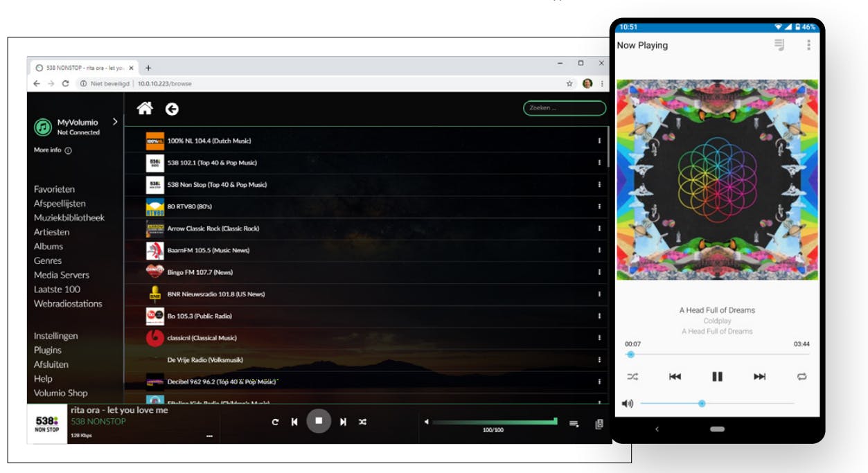This screenshot has height=473, width=868.
Task: Skip to previous track in Volumio bar
Action: [x=294, y=422]
